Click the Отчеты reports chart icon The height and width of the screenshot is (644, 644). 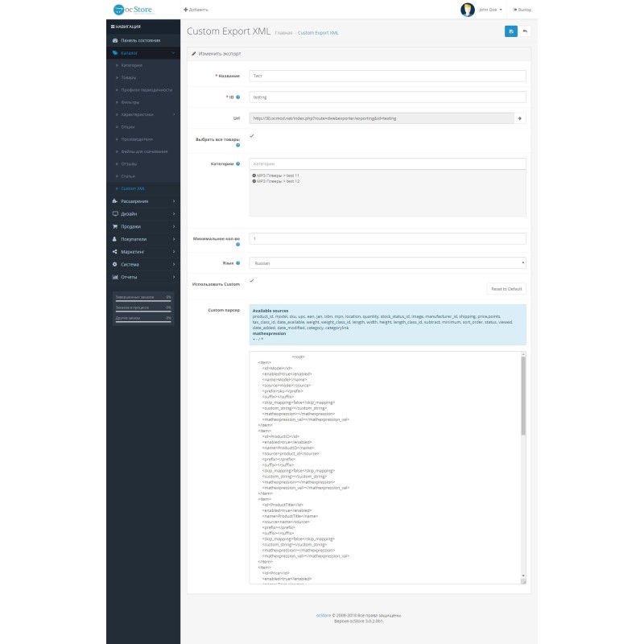(x=114, y=277)
